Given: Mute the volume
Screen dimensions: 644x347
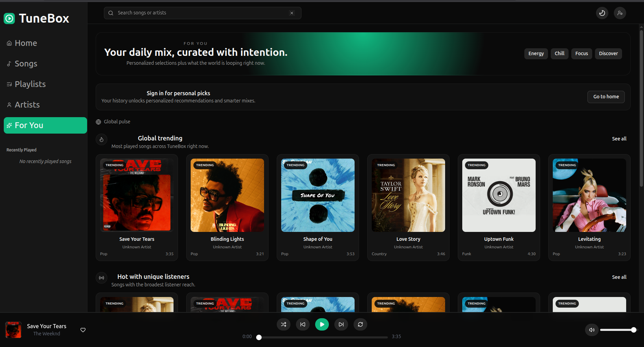Looking at the screenshot, I should (x=591, y=330).
